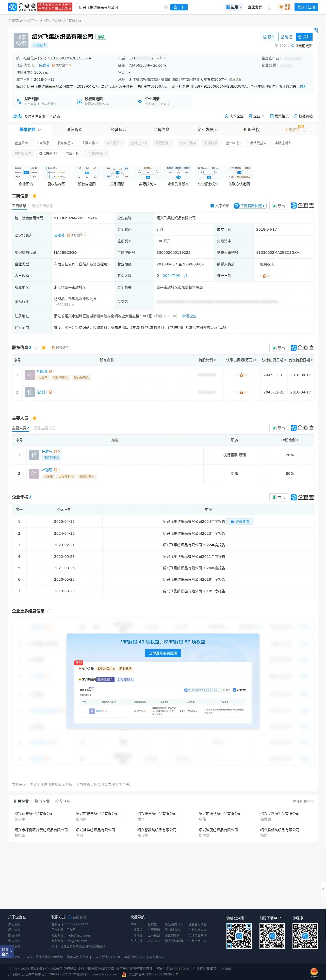Screen dimensions: 326x980
Task: Switch to the 法律诉讼 tab
Action: pos(74,130)
